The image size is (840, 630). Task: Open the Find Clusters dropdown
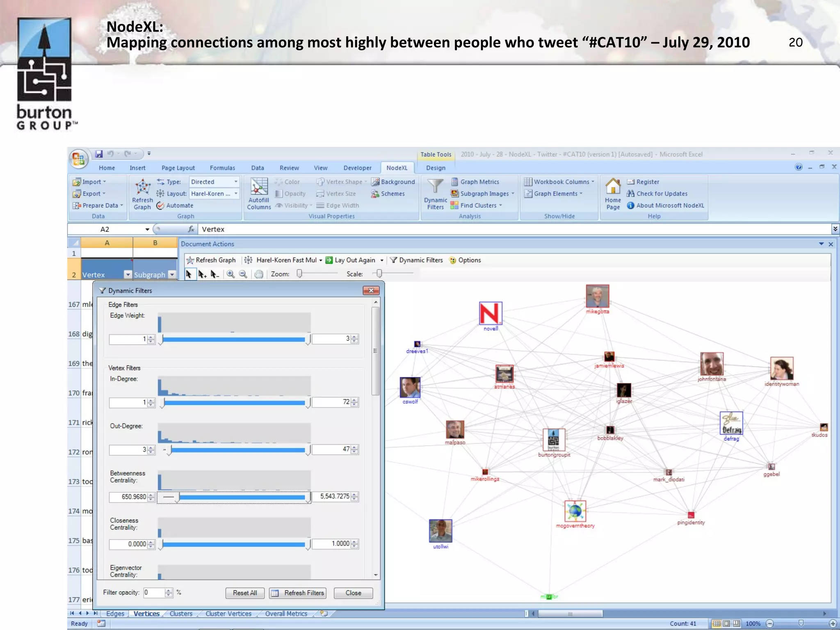[x=476, y=205]
